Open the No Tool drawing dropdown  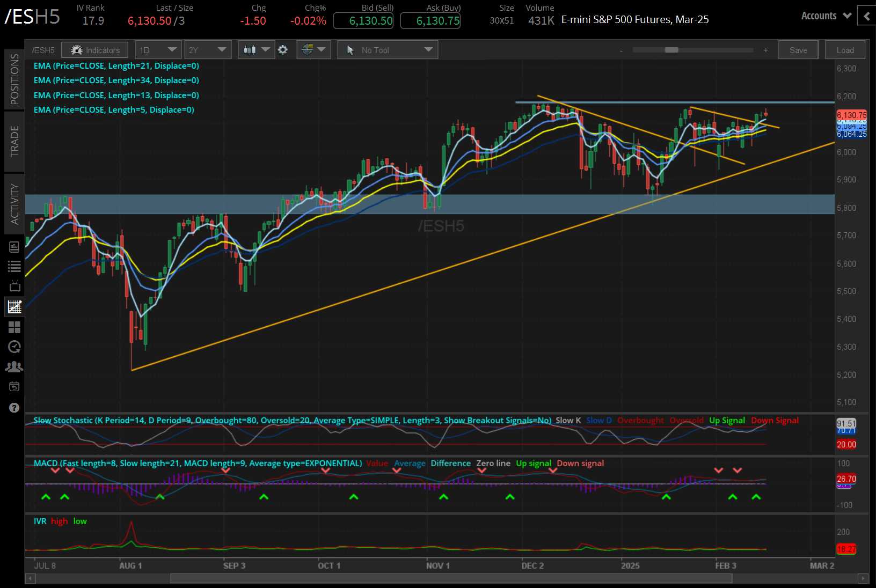click(388, 49)
